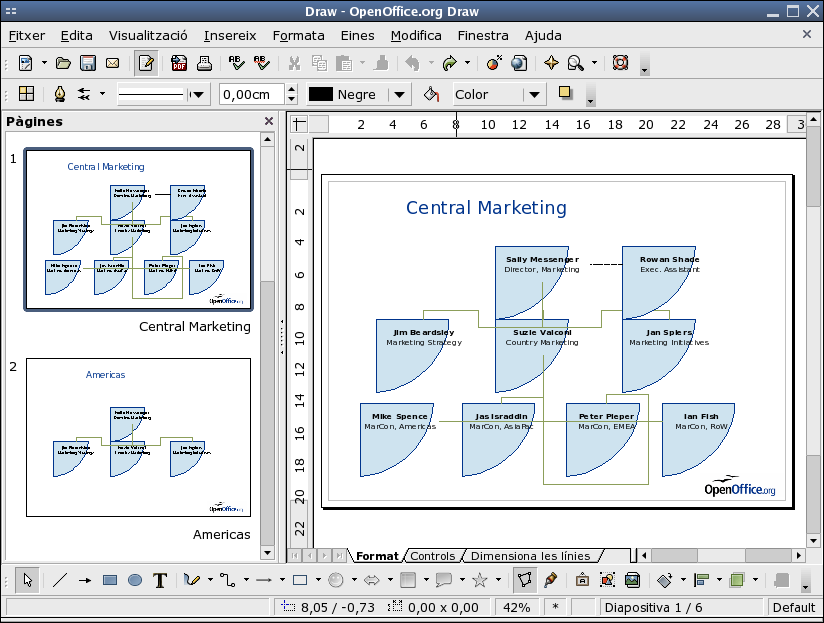Open the Area fill bucket icon

tap(431, 94)
